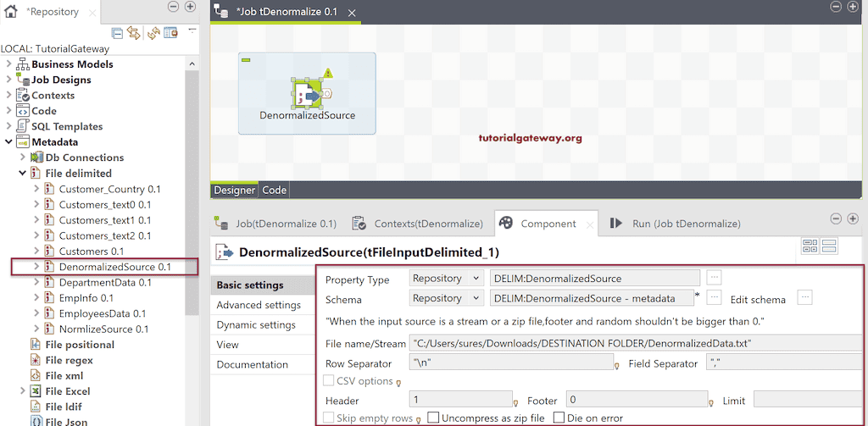Click the Db Connections icon
The height and width of the screenshot is (426, 868).
point(36,158)
